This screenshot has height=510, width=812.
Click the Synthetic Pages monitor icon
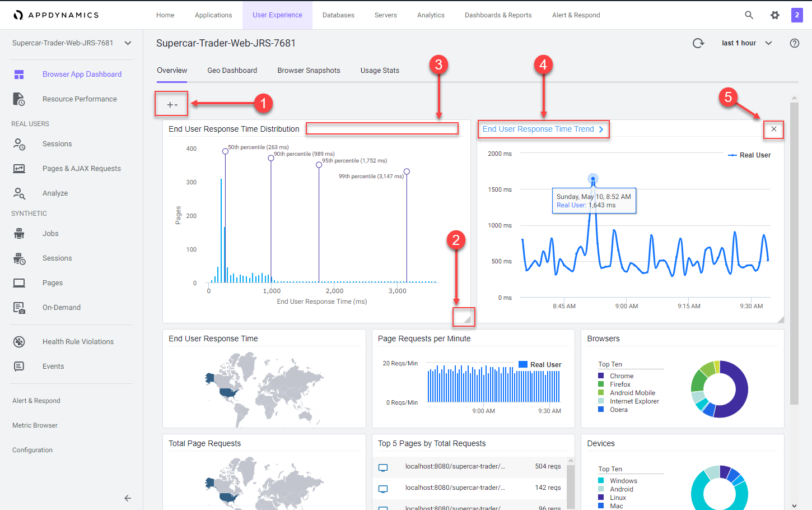[x=19, y=283]
